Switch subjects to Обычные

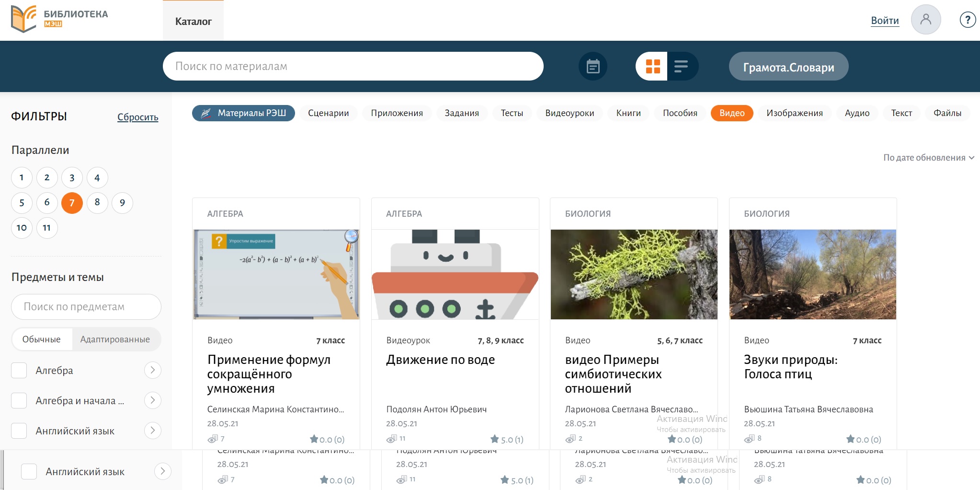pos(42,339)
